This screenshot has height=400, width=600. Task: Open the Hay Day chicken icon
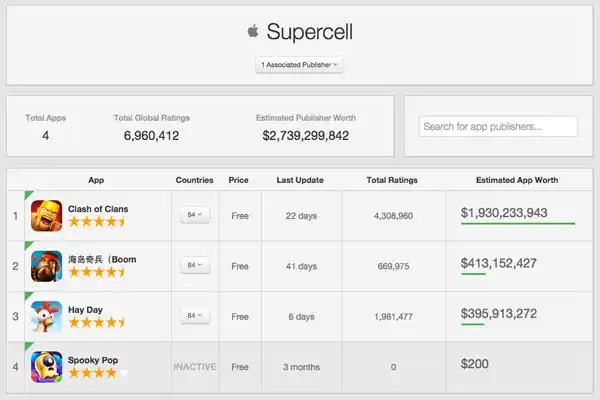tap(46, 317)
